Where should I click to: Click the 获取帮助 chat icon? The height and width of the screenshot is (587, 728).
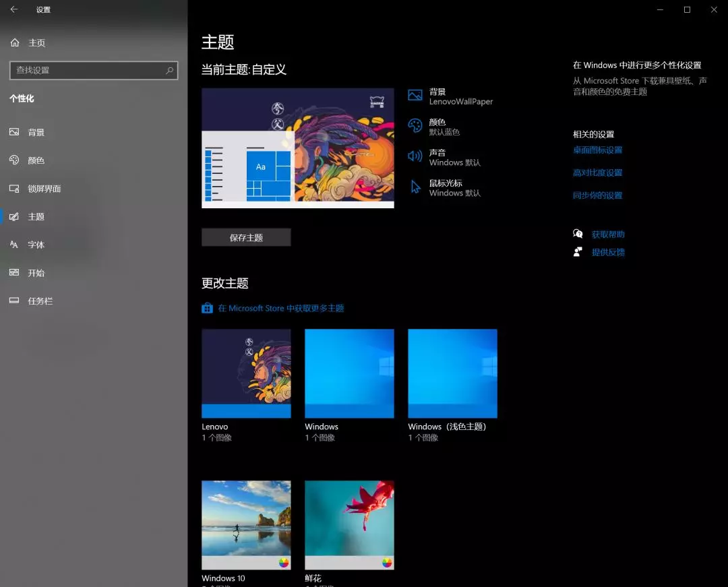(578, 234)
